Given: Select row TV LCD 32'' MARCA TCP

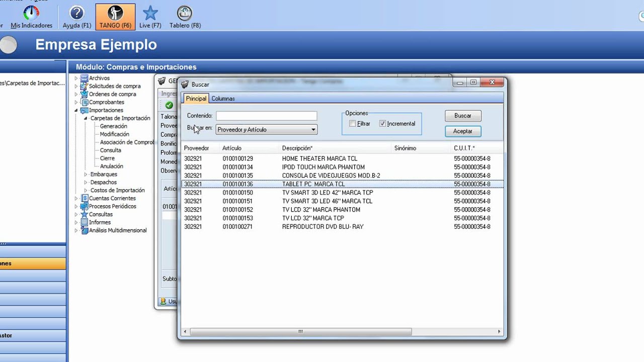Looking at the screenshot, I should [342, 218].
